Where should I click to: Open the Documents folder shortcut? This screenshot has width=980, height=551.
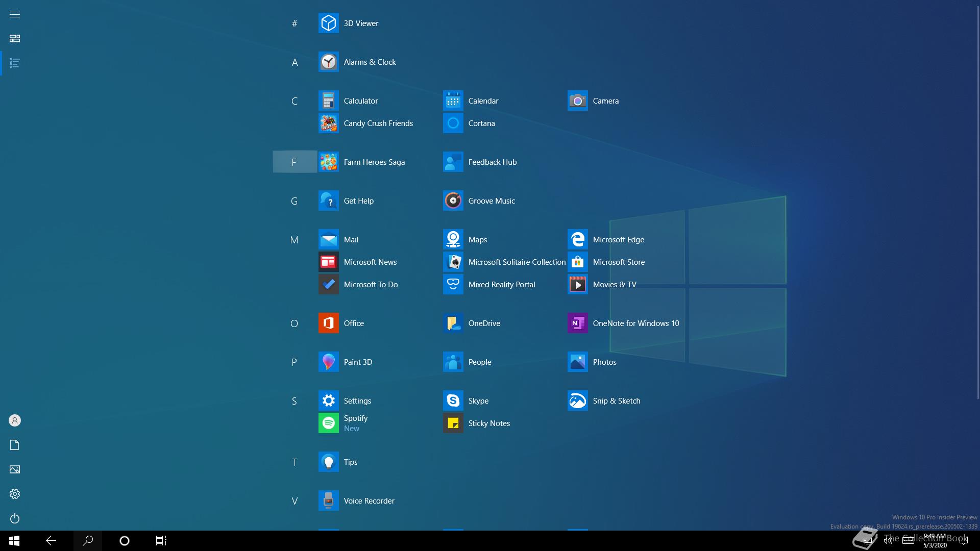coord(15,445)
